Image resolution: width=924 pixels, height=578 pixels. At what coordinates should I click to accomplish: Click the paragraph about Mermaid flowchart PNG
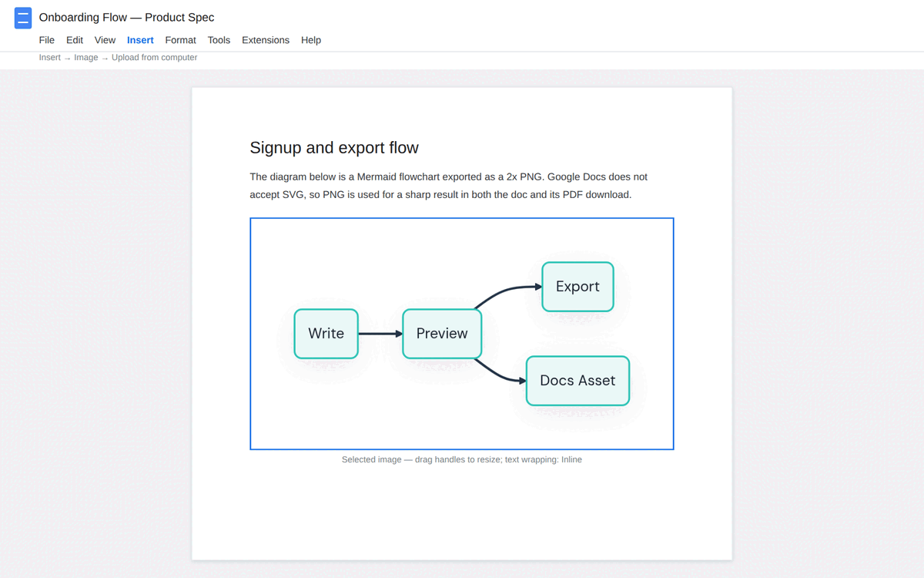pos(449,186)
